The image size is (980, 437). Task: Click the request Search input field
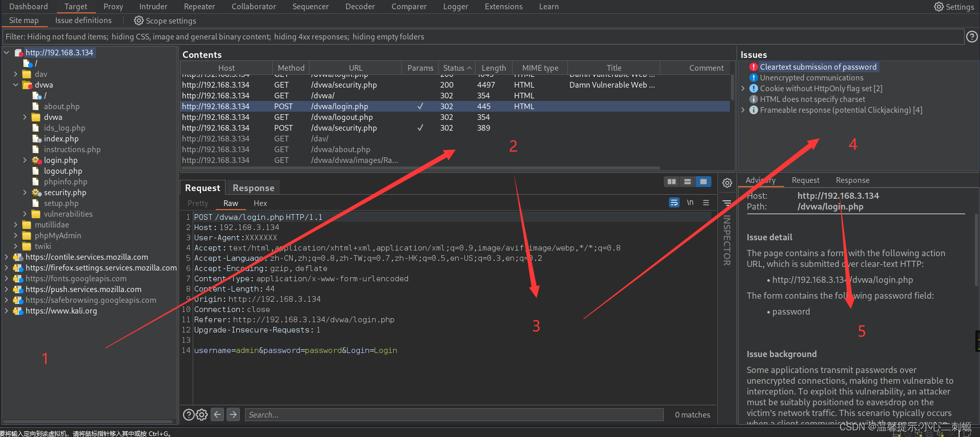(x=454, y=414)
